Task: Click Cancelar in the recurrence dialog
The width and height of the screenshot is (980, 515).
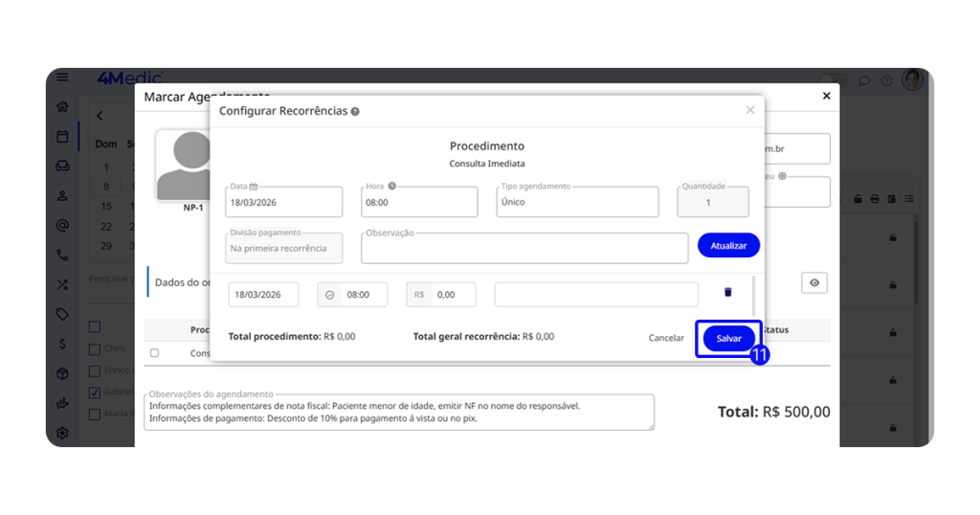Action: 666,338
